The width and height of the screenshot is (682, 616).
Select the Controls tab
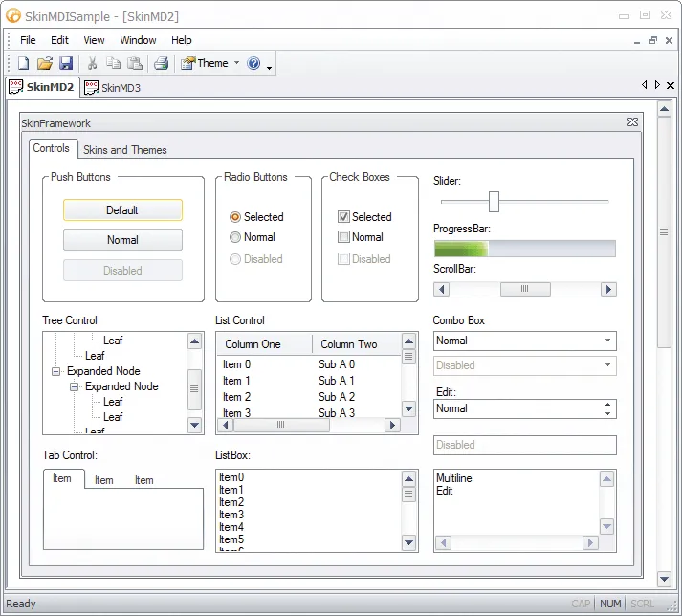(x=52, y=148)
